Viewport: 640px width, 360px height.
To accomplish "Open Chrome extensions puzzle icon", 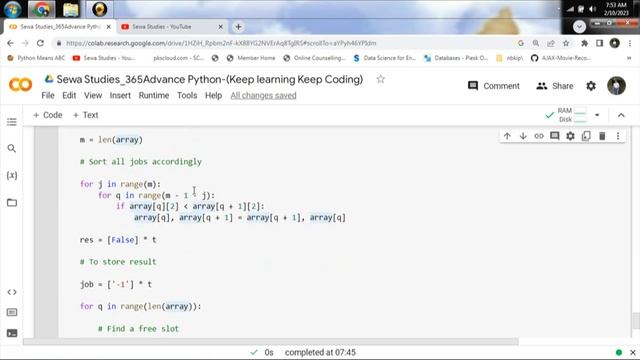I will click(x=584, y=43).
